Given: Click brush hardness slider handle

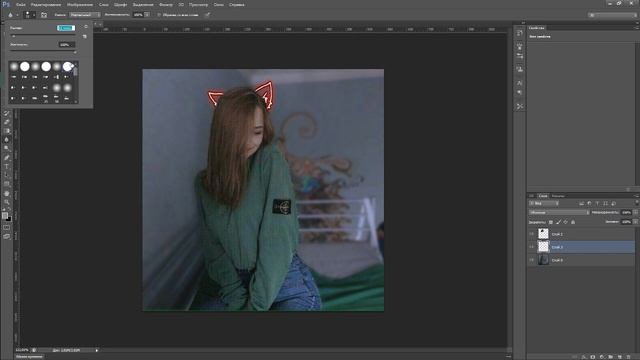Looking at the screenshot, I should 75,52.
